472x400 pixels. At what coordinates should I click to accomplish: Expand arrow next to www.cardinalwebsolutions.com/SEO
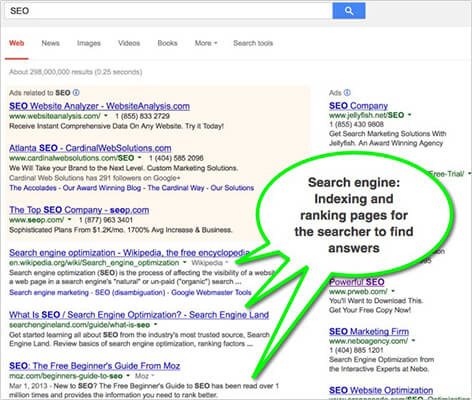pyautogui.click(x=140, y=157)
